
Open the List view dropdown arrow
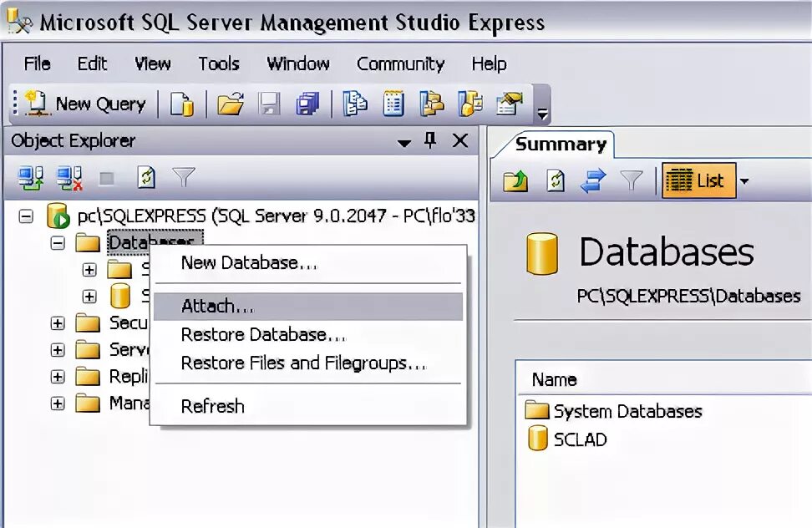tap(744, 181)
